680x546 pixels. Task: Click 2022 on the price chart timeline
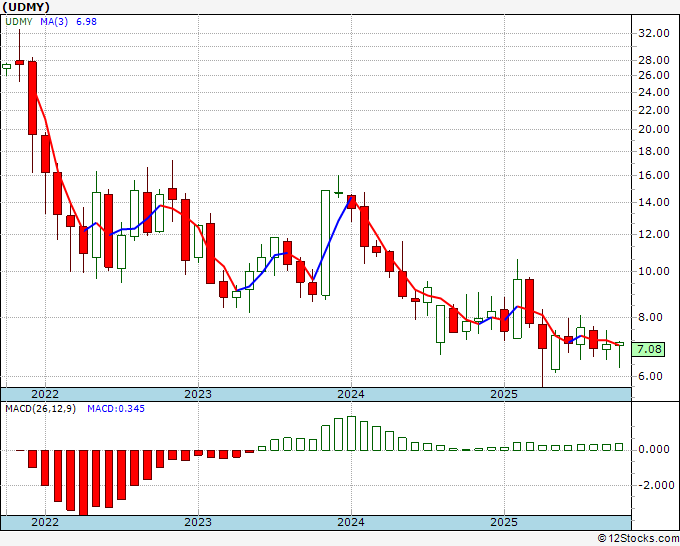(x=45, y=394)
